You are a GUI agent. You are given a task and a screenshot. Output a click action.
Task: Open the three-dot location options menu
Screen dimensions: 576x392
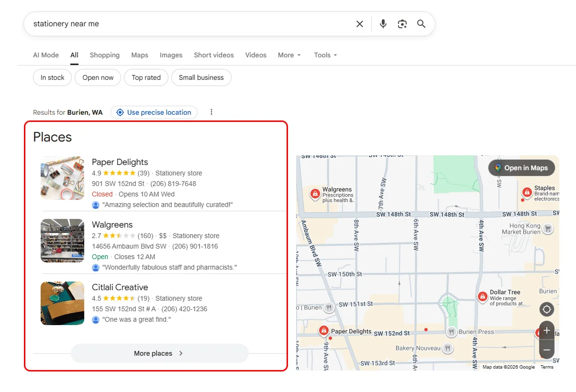coord(211,112)
